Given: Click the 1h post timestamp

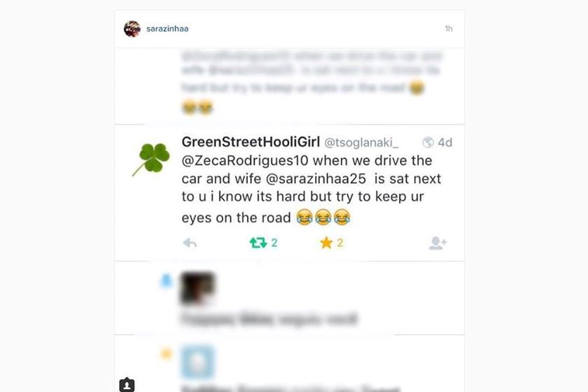Looking at the screenshot, I should tap(448, 29).
